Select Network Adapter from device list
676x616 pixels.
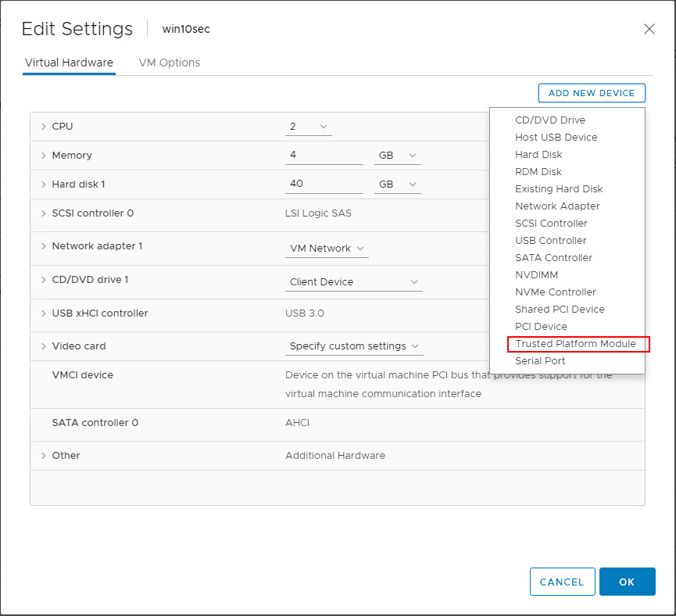point(557,206)
